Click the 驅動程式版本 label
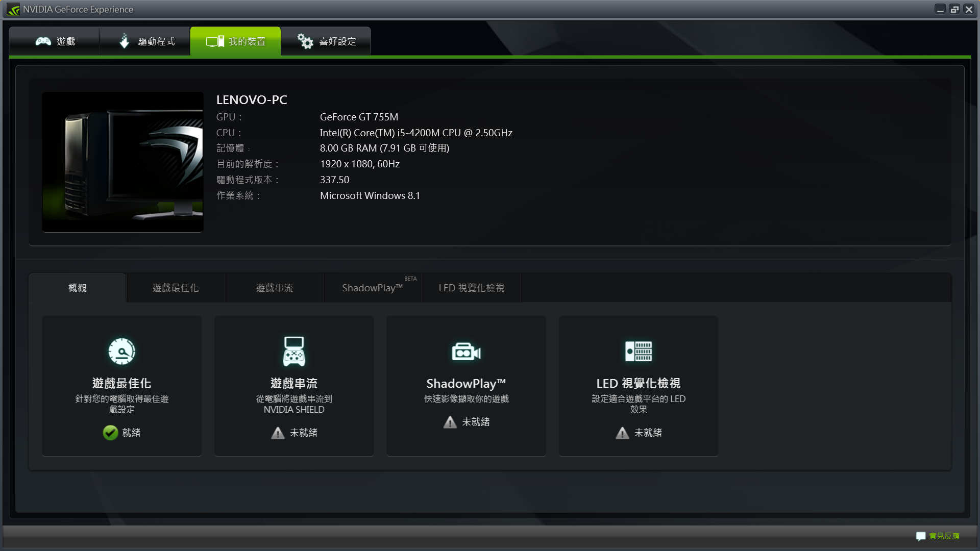Screen dimensions: 980x551 (248, 180)
